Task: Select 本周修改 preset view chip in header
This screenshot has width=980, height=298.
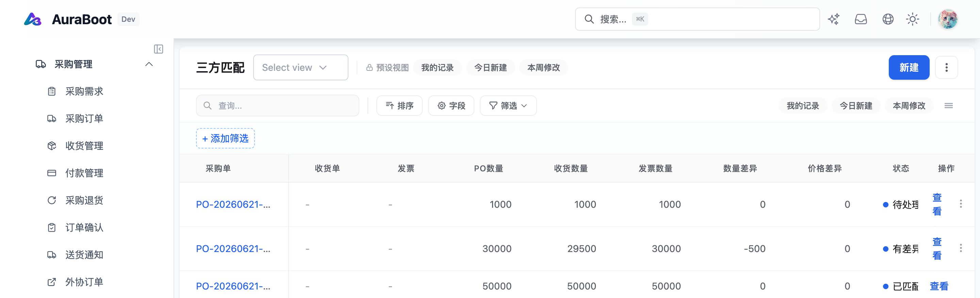Action: [544, 67]
